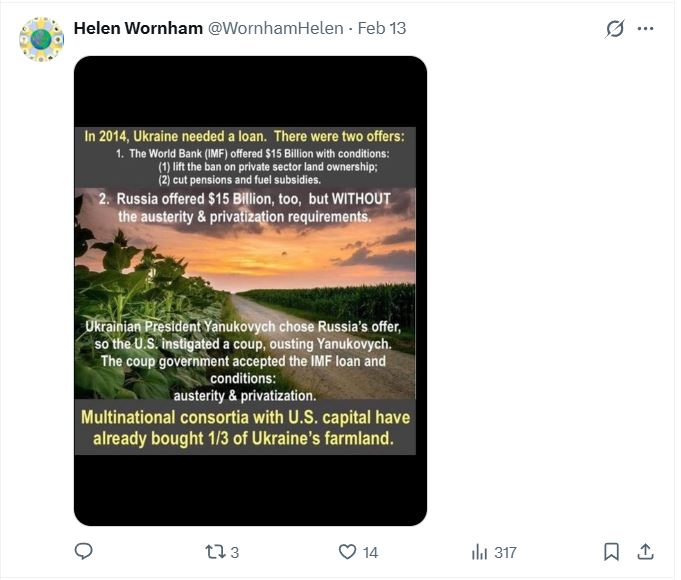
Task: Click Helen Wornham's profile avatar
Action: (41, 39)
